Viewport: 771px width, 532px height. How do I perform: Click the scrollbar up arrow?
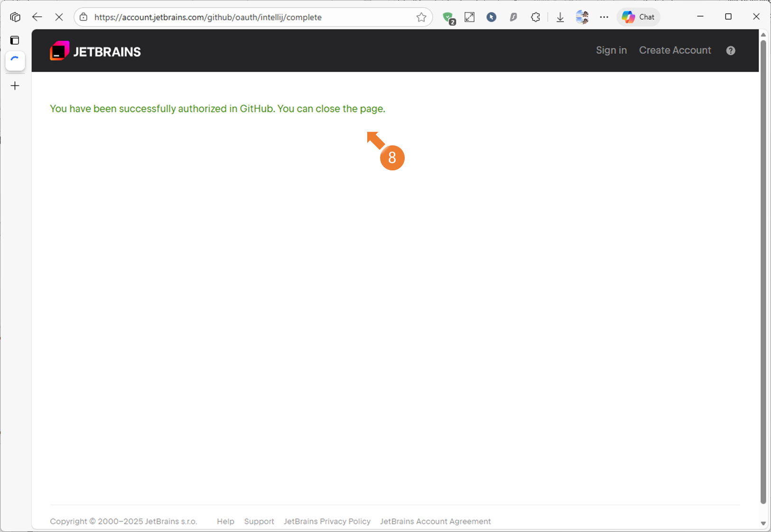pyautogui.click(x=763, y=35)
